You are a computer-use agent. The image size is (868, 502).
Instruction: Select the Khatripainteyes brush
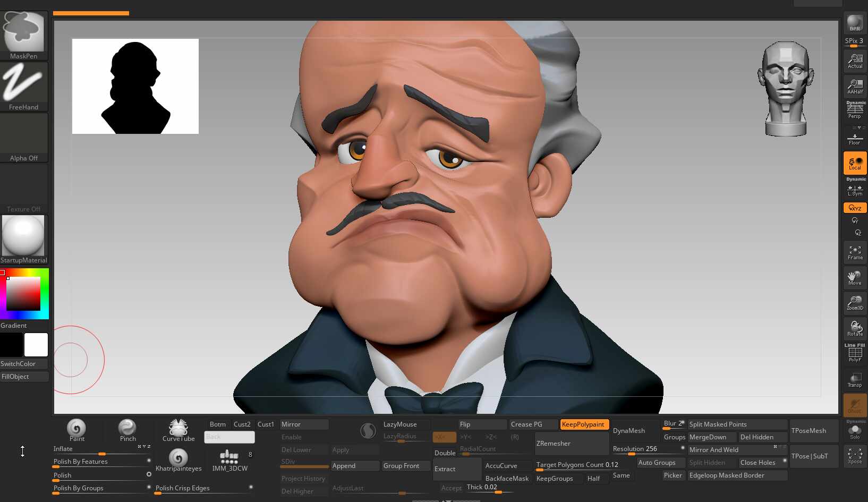point(178,460)
